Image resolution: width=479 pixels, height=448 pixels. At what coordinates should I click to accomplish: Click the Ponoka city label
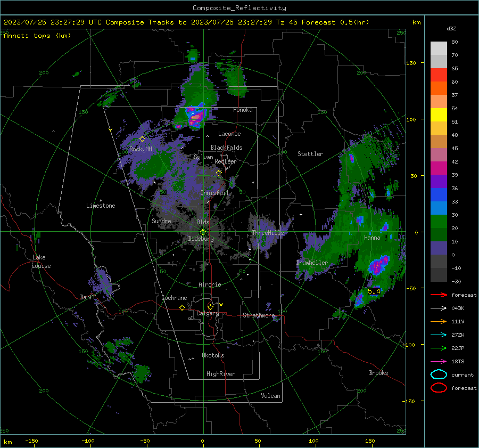pos(243,110)
